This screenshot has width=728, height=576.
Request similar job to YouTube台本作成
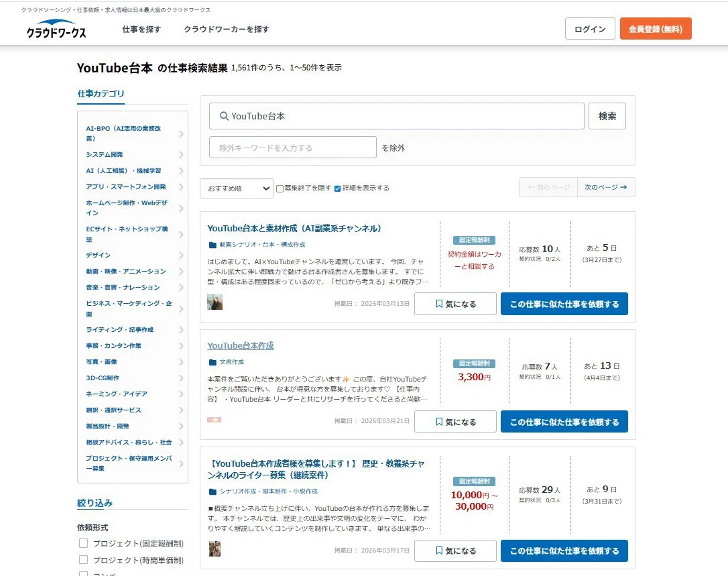coord(564,422)
